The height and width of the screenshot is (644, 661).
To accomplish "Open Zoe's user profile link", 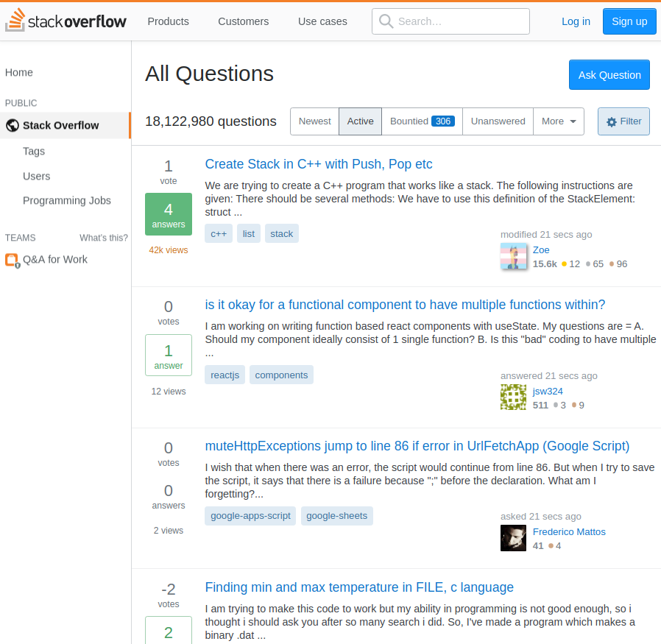I will [x=541, y=250].
